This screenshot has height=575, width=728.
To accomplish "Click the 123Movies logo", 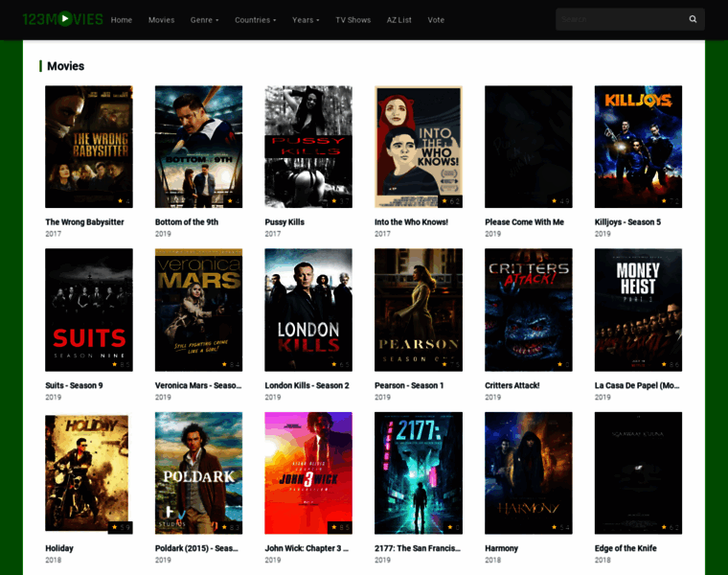I will tap(62, 19).
